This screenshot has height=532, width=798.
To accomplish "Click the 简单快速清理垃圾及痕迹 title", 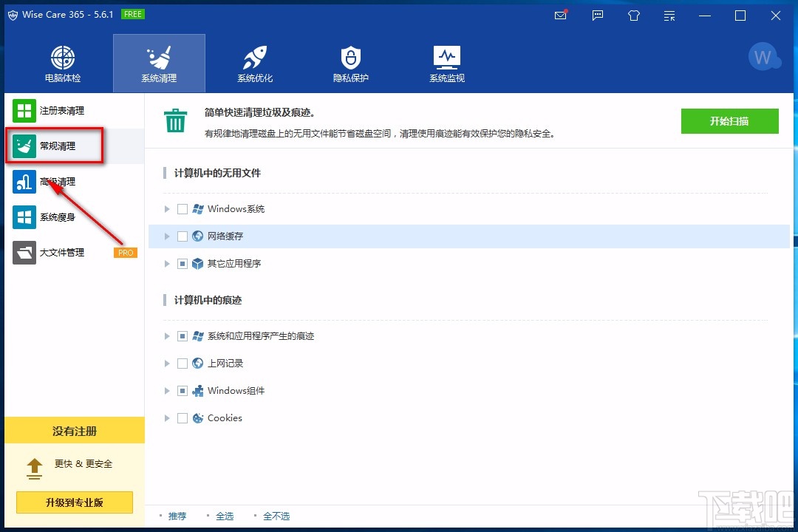I will tap(259, 112).
